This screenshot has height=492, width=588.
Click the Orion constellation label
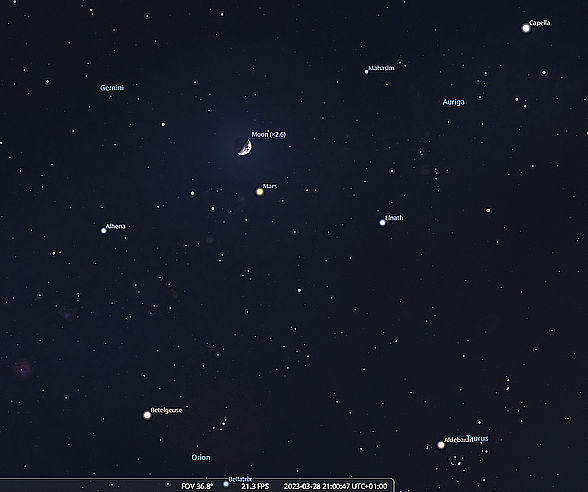click(x=201, y=458)
